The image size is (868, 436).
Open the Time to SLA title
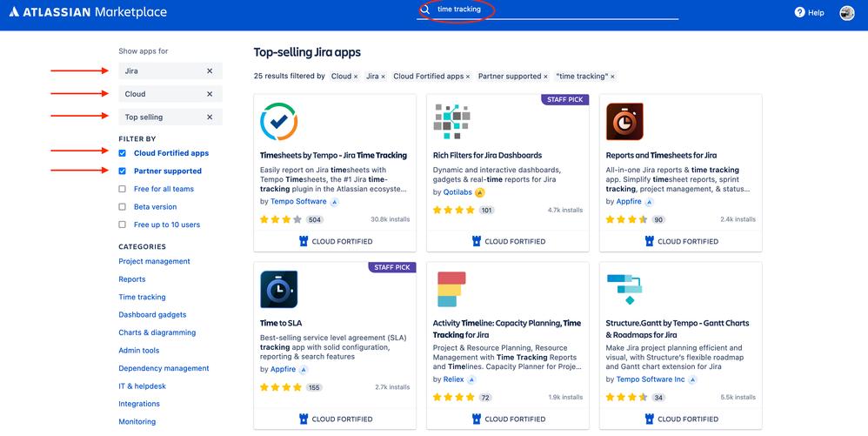[281, 323]
